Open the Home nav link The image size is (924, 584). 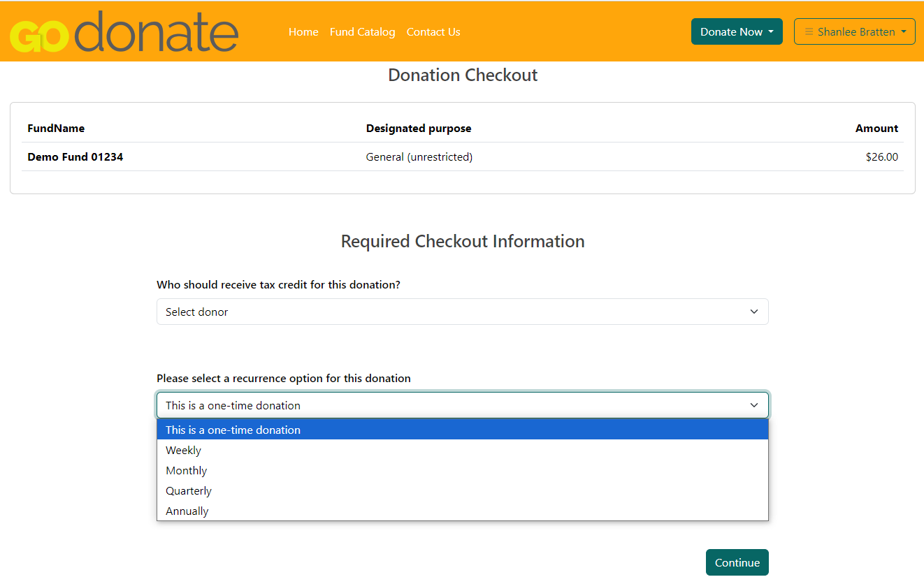pos(303,32)
